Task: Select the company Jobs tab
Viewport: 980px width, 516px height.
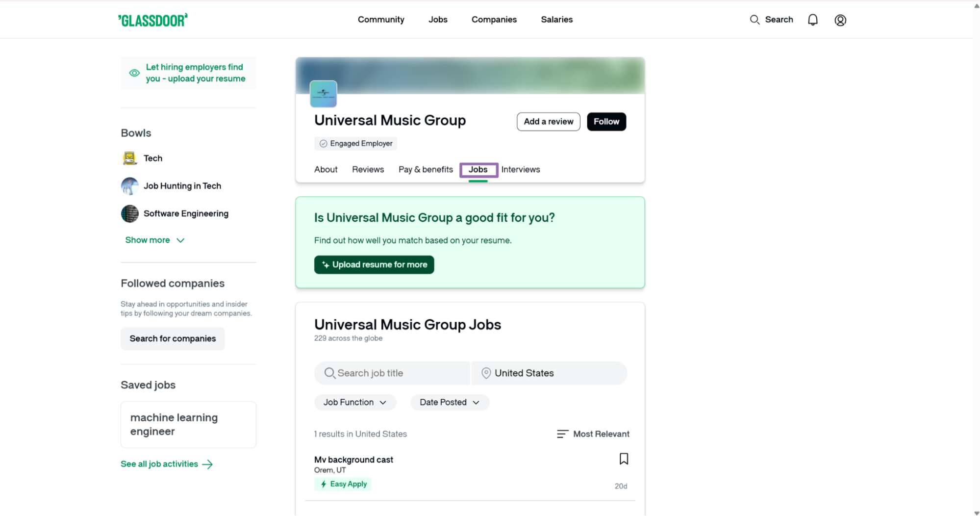Action: point(478,170)
